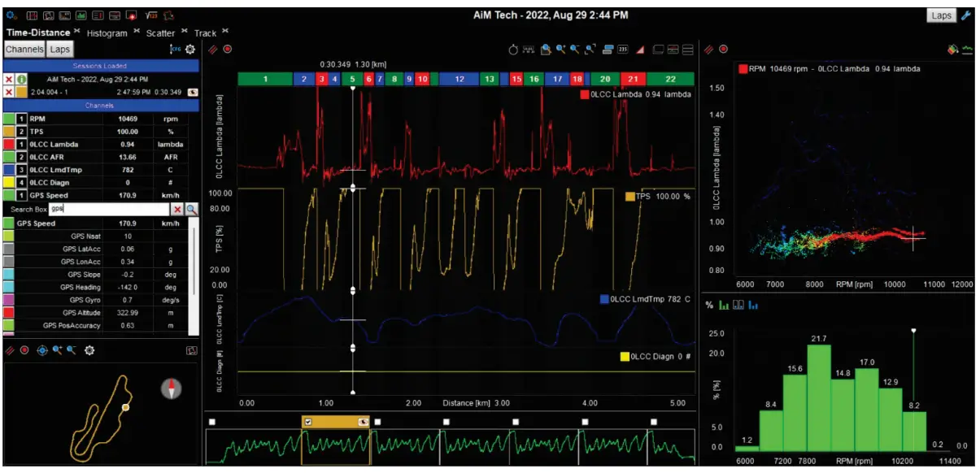This screenshot has width=980, height=473.
Task: Click the zoom in icon in the map toolbar
Action: click(58, 350)
